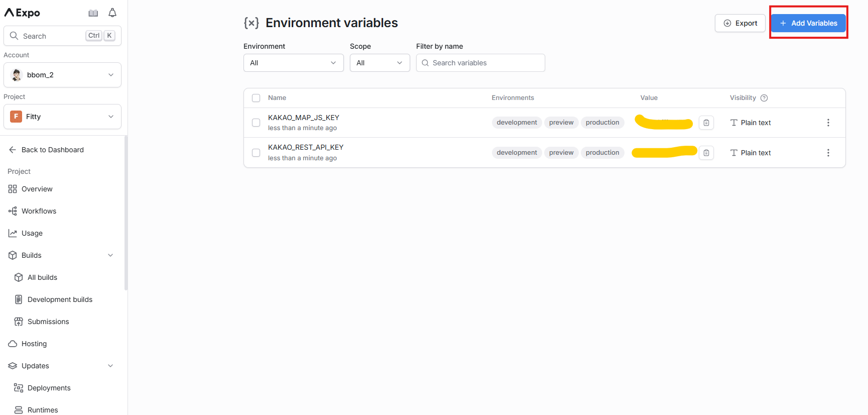This screenshot has width=868, height=415.
Task: Open the bbom_2 account selector
Action: [x=62, y=75]
